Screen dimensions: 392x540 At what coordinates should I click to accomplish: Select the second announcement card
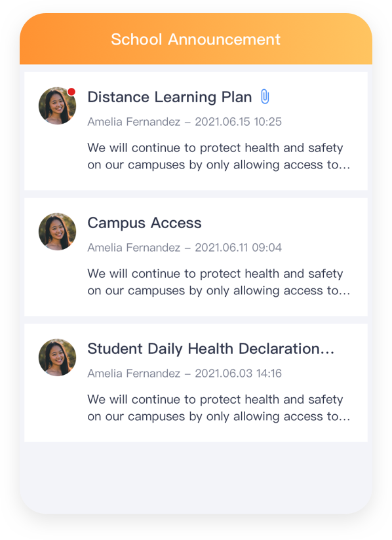point(195,257)
